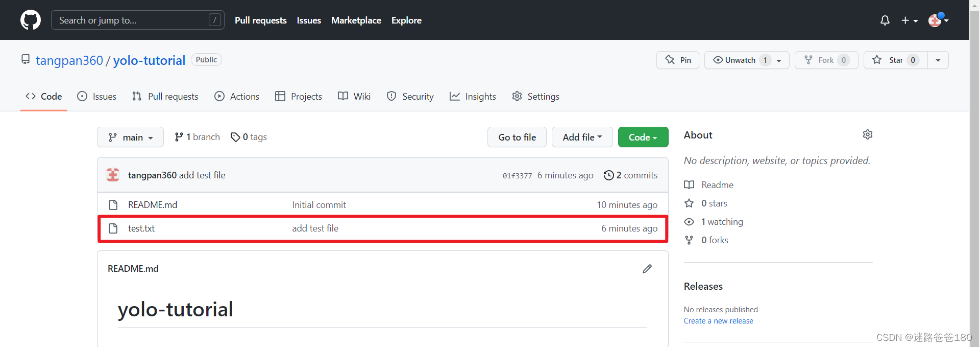Expand the Unwatch notification options arrow

click(x=779, y=60)
